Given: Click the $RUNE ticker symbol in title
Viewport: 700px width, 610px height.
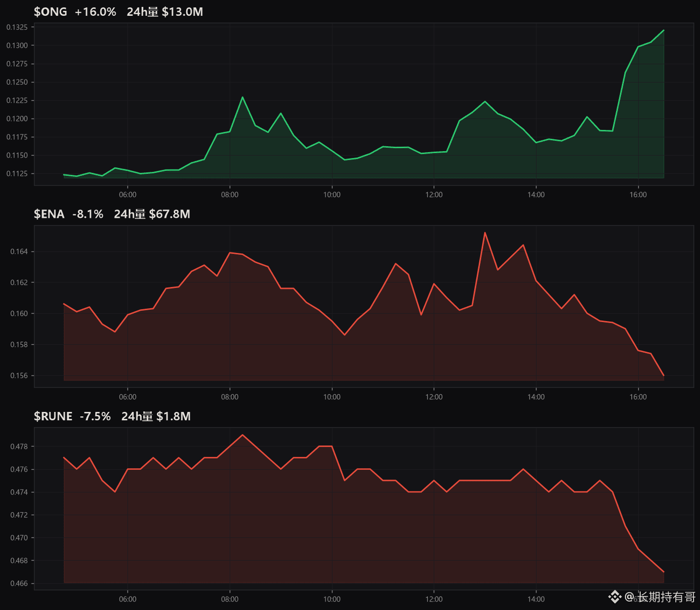Looking at the screenshot, I should pos(53,416).
